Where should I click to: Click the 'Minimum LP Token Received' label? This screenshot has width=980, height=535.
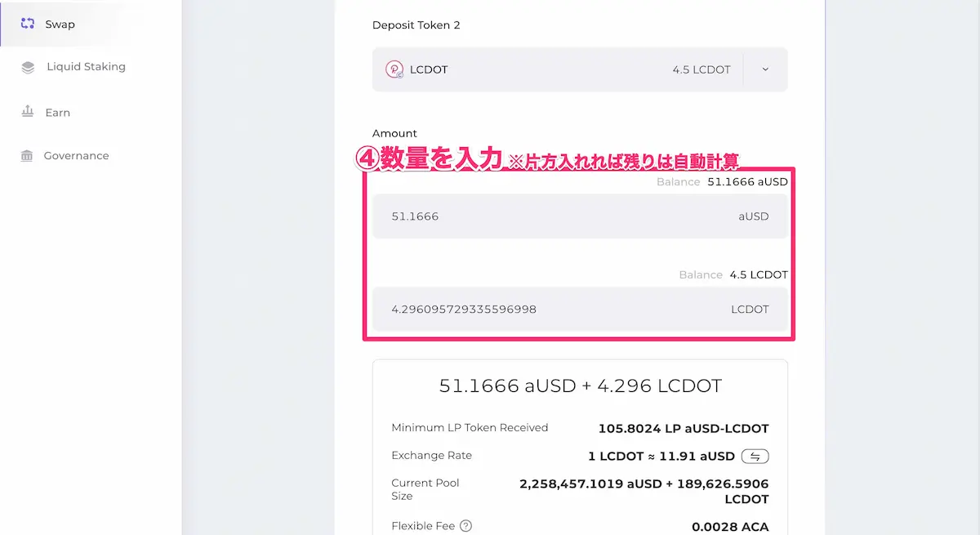click(470, 427)
